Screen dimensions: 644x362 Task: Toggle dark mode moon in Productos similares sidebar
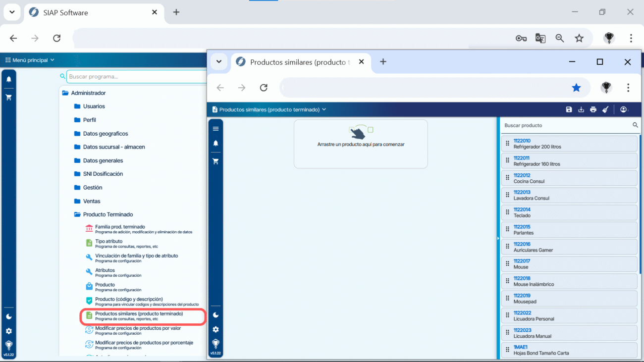[215, 315]
